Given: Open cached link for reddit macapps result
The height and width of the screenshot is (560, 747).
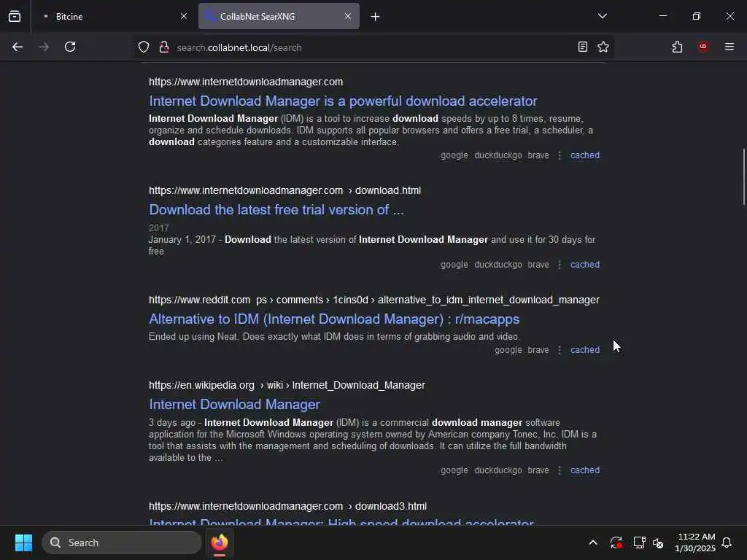Looking at the screenshot, I should [585, 350].
